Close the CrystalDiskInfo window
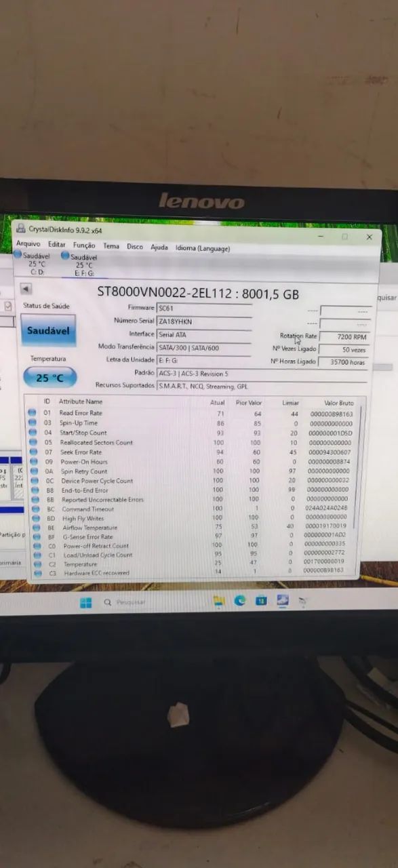Image resolution: width=398 pixels, height=868 pixels. point(369,237)
